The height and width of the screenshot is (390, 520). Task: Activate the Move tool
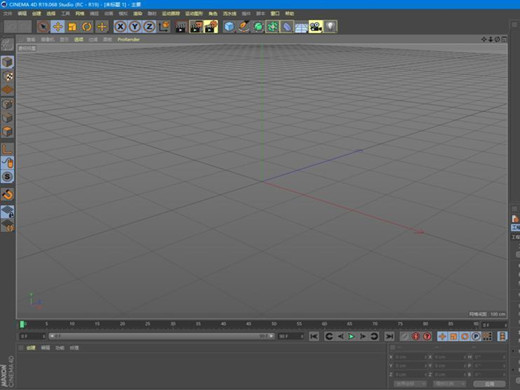(x=58, y=27)
